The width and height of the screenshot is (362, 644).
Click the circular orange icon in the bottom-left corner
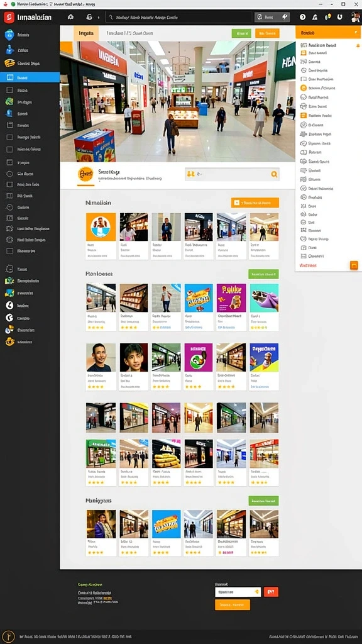coord(8,636)
